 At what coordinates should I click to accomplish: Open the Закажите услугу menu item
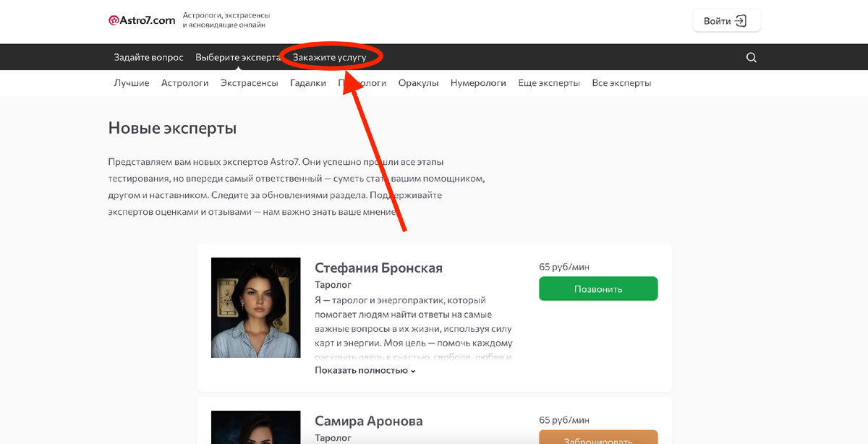click(x=330, y=57)
